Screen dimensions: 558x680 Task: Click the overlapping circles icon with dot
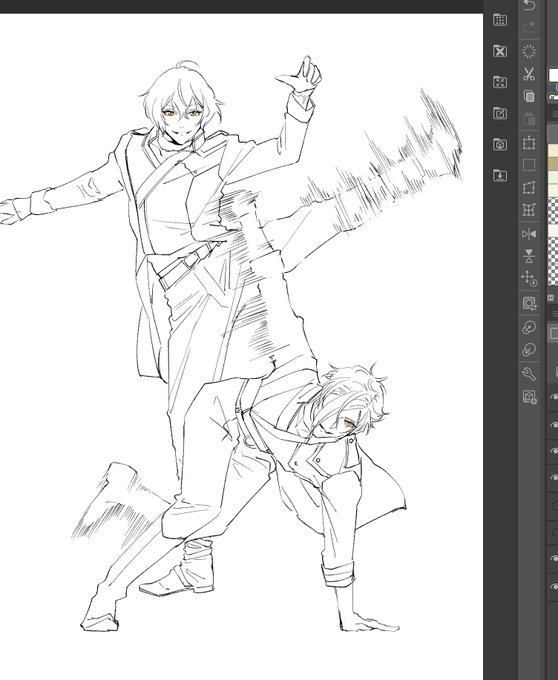click(x=529, y=350)
